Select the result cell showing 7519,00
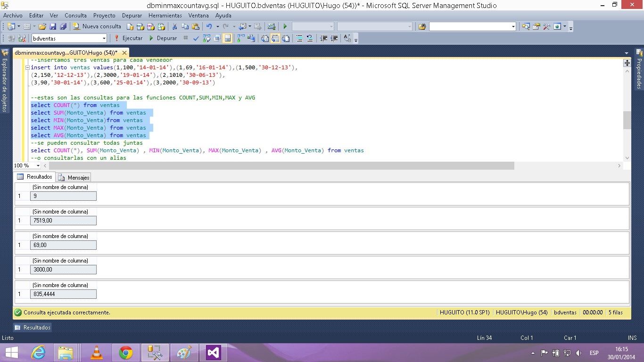 (63, 221)
